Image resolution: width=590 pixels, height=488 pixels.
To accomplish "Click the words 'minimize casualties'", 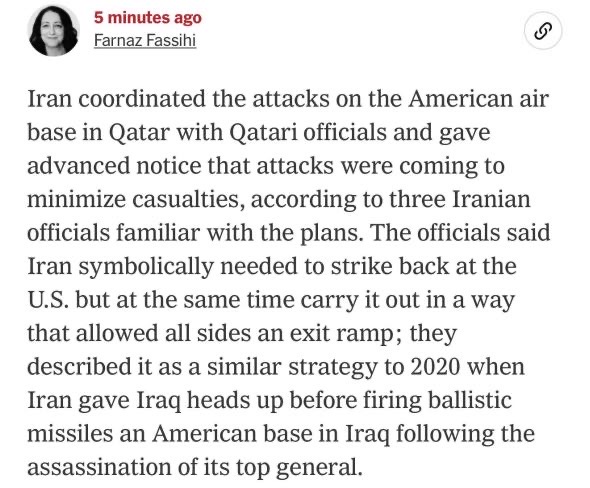I will pyautogui.click(x=133, y=199).
